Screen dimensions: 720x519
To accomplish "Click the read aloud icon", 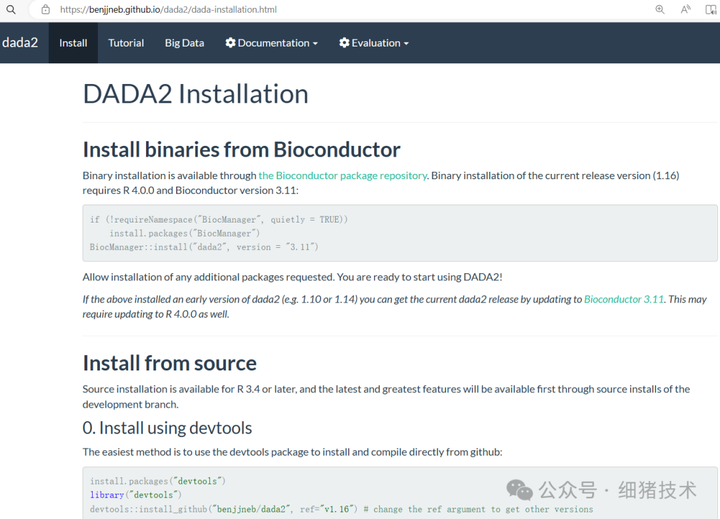I will (686, 9).
